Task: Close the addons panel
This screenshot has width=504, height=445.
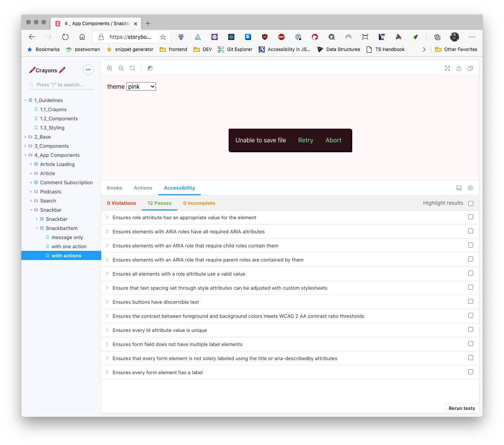Action: point(470,188)
